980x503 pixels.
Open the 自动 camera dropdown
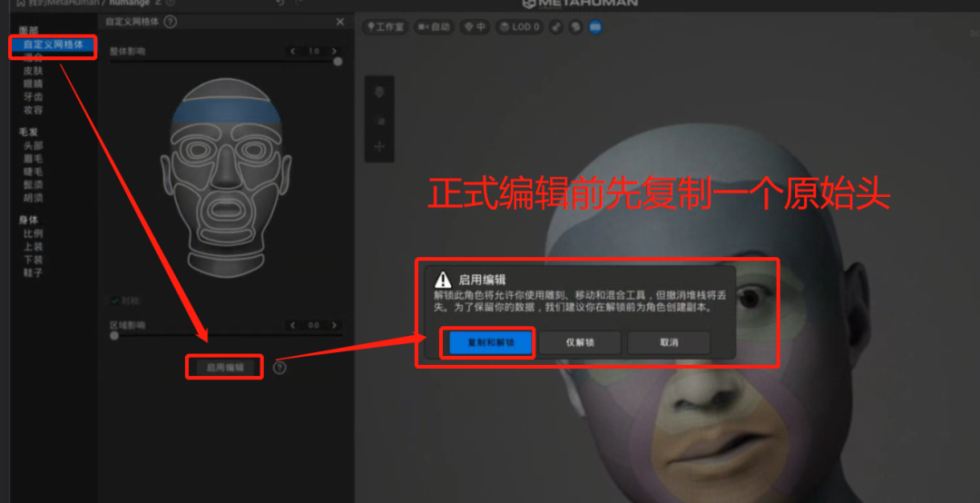[x=434, y=27]
